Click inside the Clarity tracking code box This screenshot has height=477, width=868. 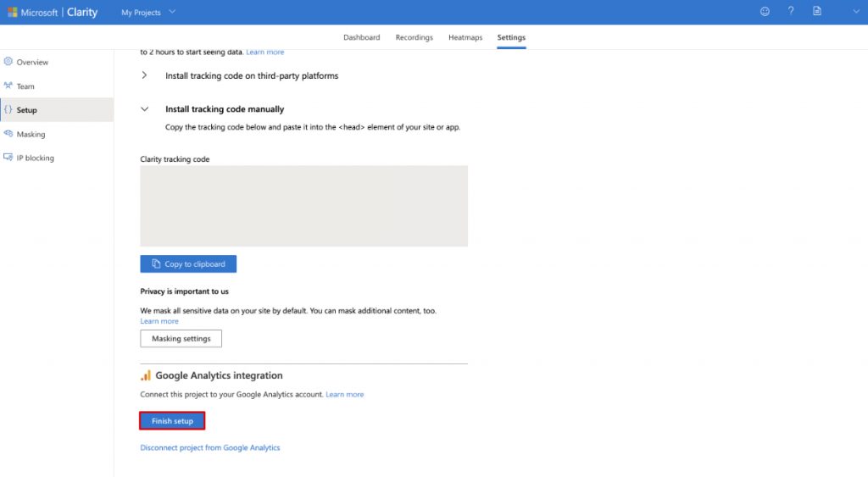pos(304,206)
